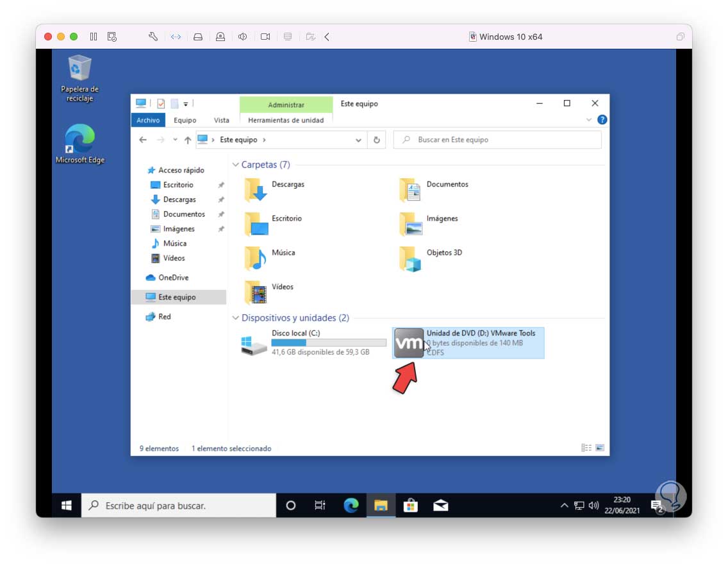The height and width of the screenshot is (565, 728).
Task: Open the Equipo ribbon tab
Action: tap(185, 120)
